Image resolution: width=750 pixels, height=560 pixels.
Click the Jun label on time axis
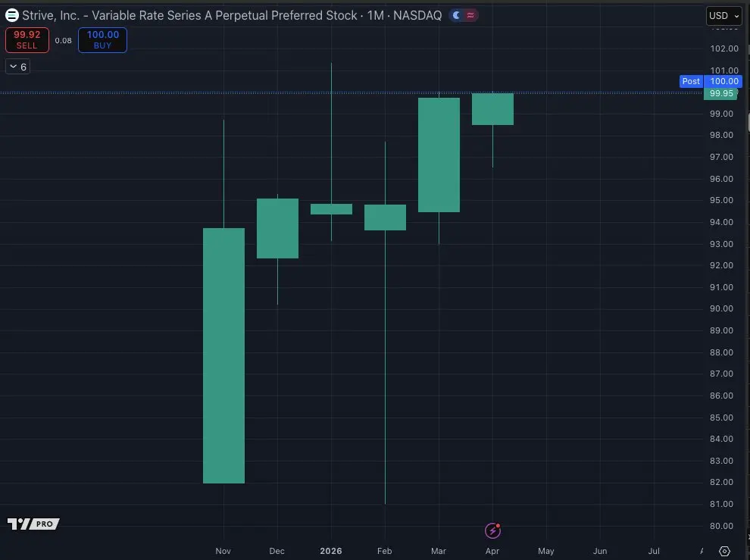point(600,551)
